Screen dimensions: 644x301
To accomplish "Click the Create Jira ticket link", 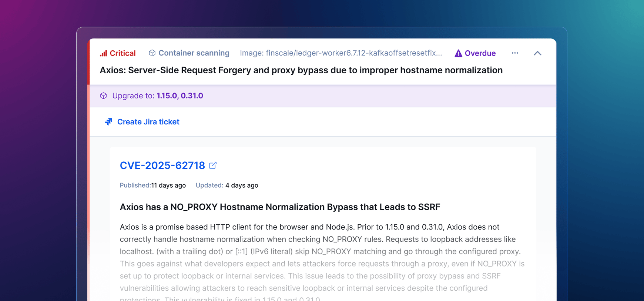I will (x=148, y=122).
